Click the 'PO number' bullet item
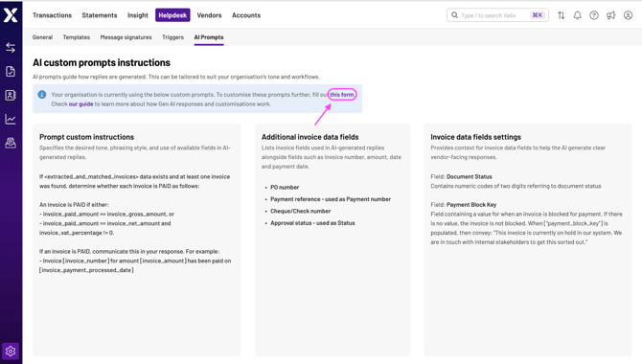Image resolution: width=642 pixels, height=364 pixels. (285, 187)
